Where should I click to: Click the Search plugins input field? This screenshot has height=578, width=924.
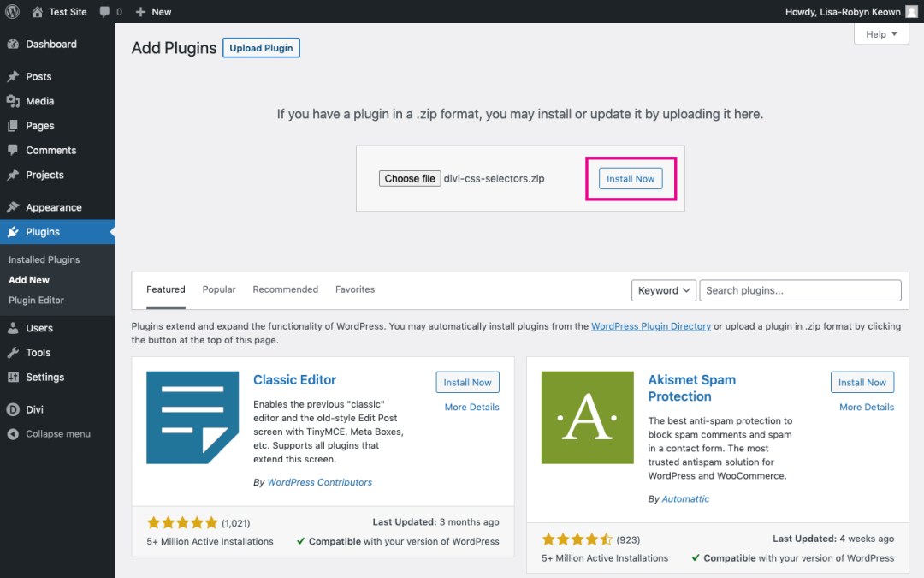[800, 290]
